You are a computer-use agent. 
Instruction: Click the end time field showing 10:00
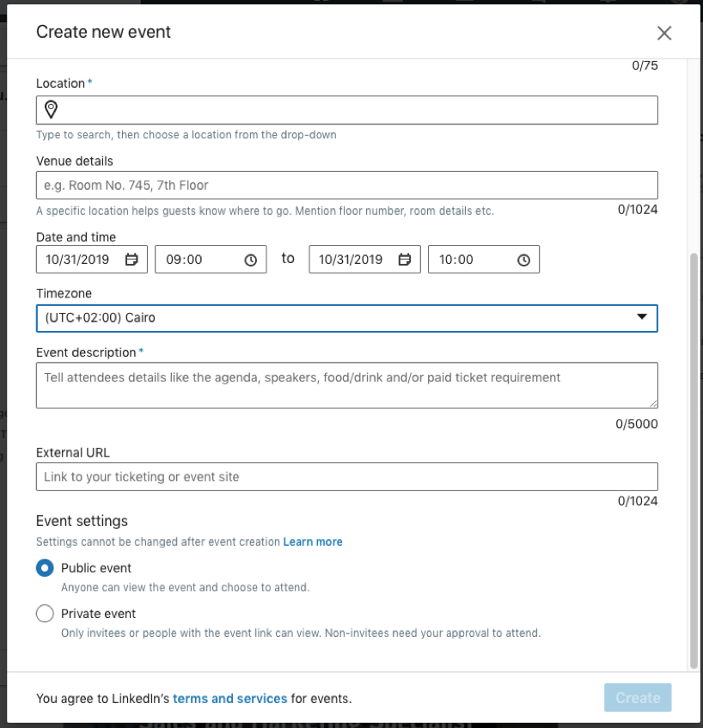pyautogui.click(x=468, y=260)
